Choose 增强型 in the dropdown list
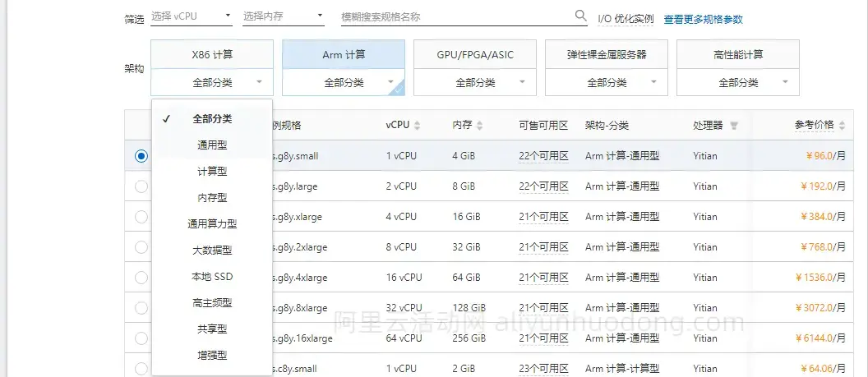This screenshot has width=868, height=377. (x=212, y=356)
